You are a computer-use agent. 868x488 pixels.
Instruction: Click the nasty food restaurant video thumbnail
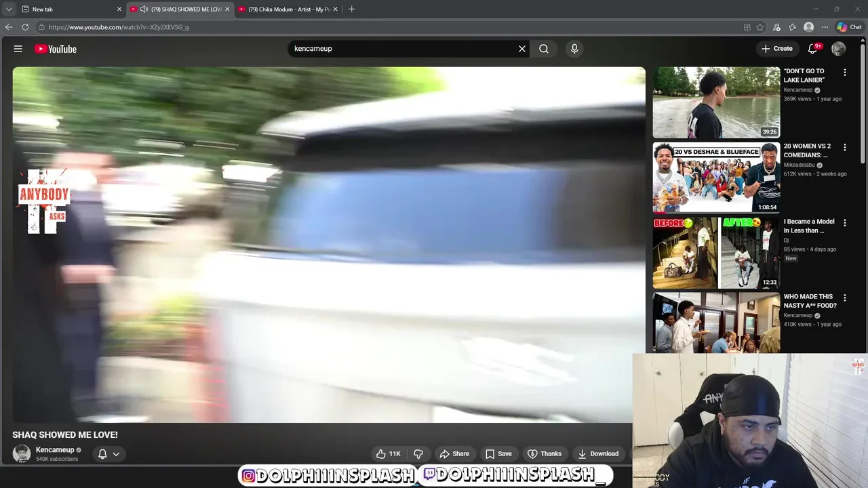coord(716,323)
